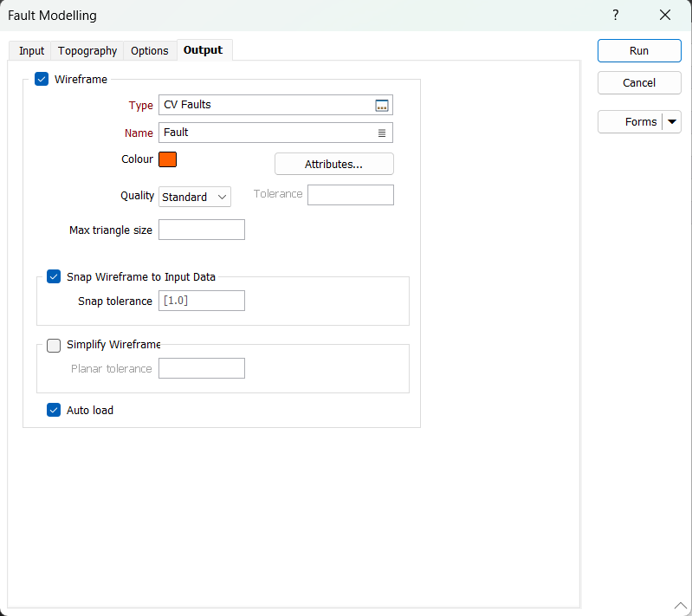
Task: Pick the orange Colour swatch
Action: 168,159
